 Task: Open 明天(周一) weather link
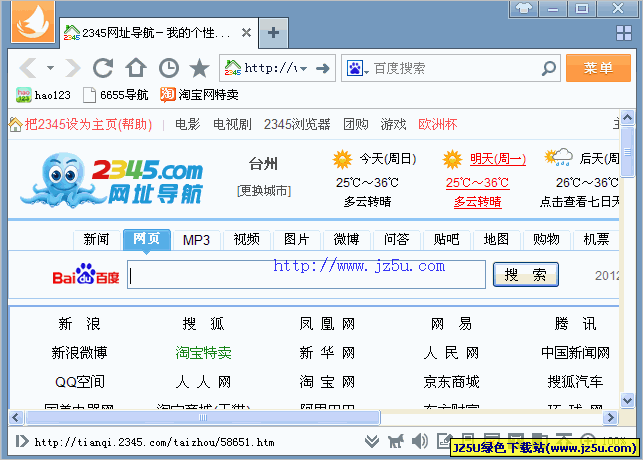point(498,159)
